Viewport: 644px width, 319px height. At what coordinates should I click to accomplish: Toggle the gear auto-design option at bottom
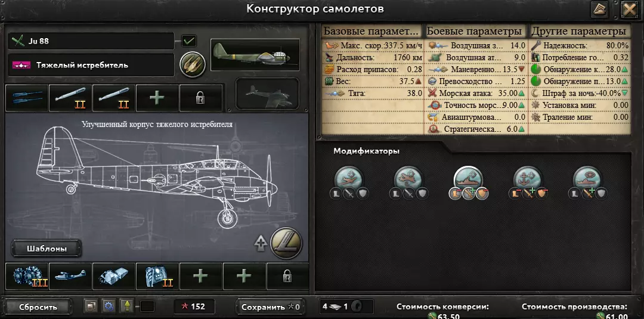(x=109, y=306)
